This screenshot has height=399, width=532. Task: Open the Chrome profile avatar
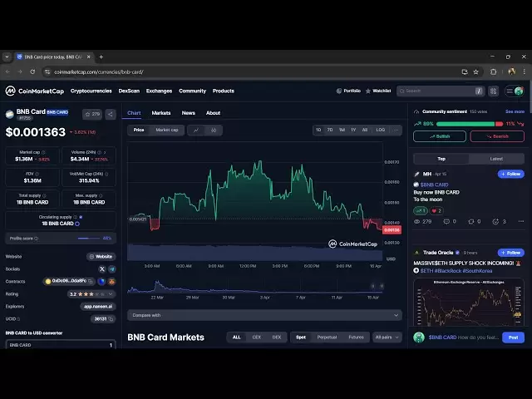512,71
